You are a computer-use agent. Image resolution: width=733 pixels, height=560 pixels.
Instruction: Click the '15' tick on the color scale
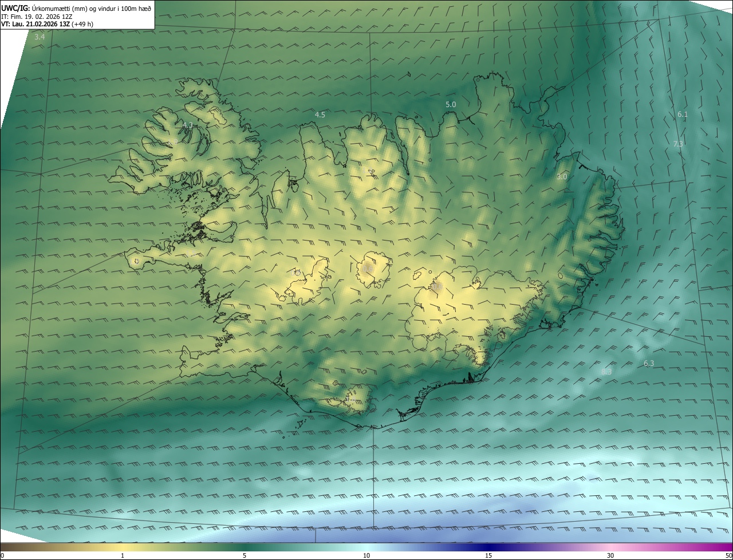point(488,555)
